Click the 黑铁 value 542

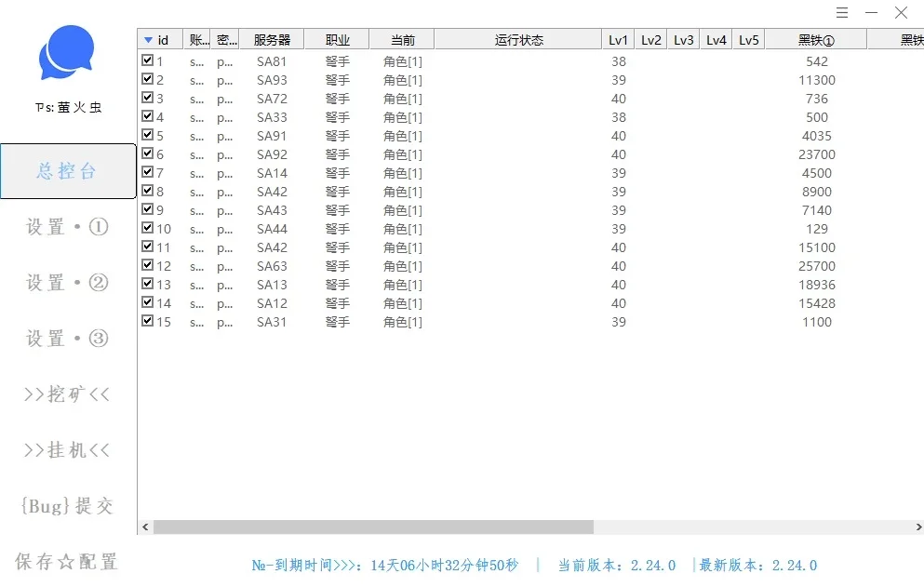click(817, 61)
